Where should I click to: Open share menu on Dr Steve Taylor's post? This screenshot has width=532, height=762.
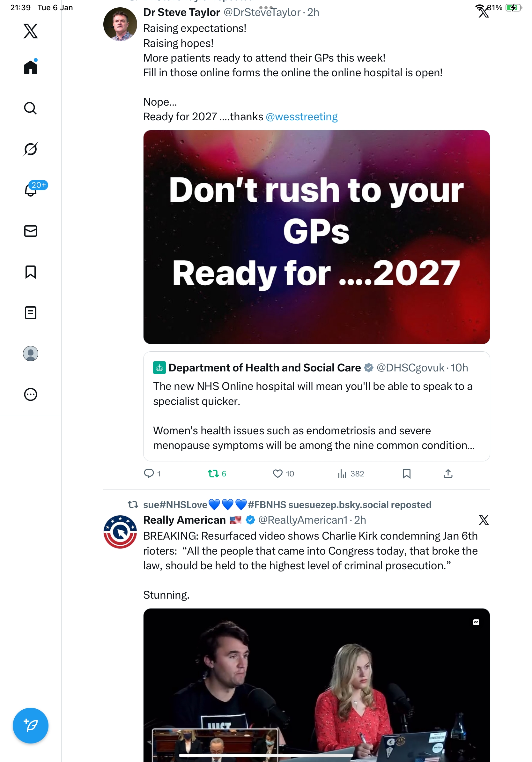pyautogui.click(x=448, y=474)
